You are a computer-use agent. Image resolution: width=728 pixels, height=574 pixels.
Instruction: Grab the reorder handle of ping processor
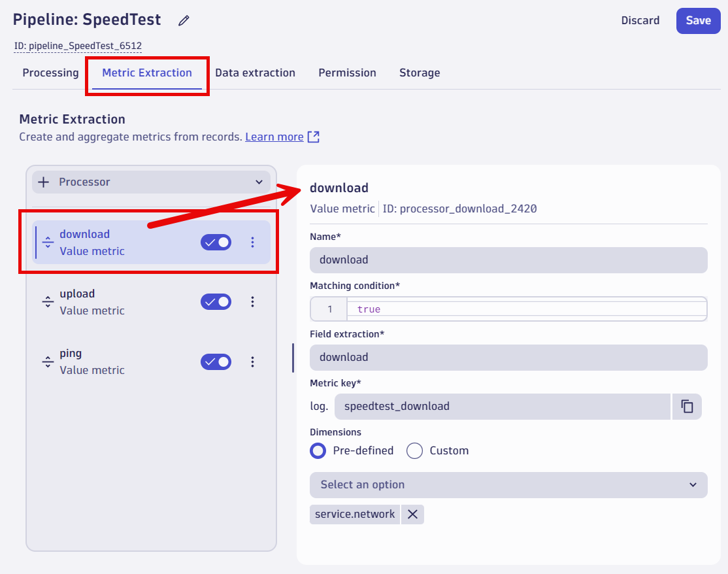[48, 362]
